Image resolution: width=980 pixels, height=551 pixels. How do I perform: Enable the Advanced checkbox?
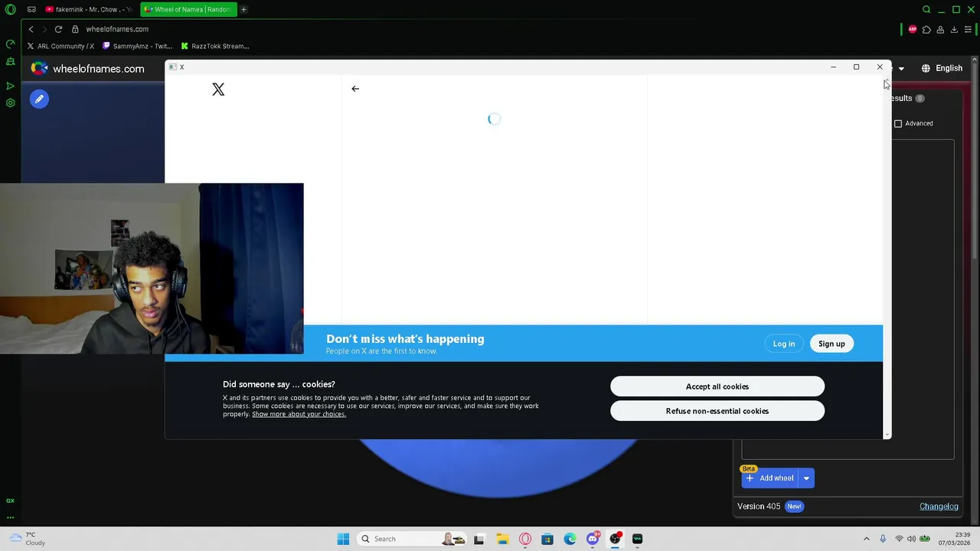(898, 123)
